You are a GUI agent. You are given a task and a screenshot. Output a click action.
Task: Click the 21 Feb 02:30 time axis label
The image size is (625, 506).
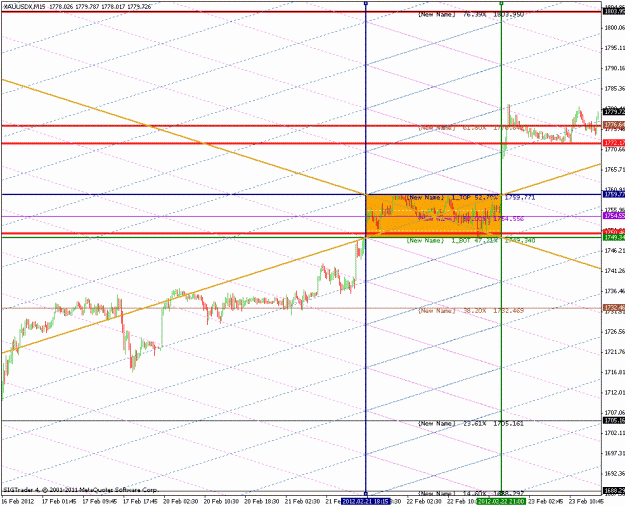pyautogui.click(x=302, y=501)
